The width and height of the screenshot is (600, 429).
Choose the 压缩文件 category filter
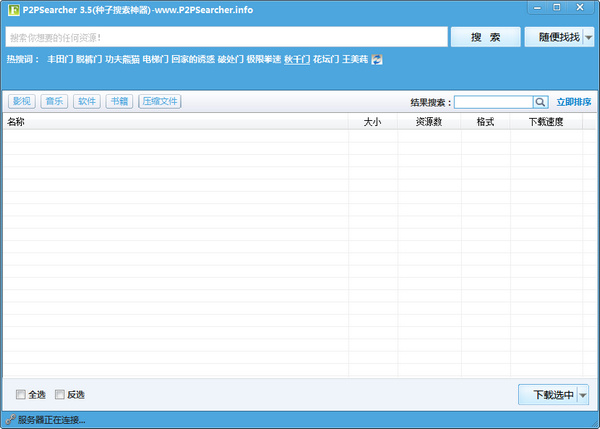(x=160, y=102)
